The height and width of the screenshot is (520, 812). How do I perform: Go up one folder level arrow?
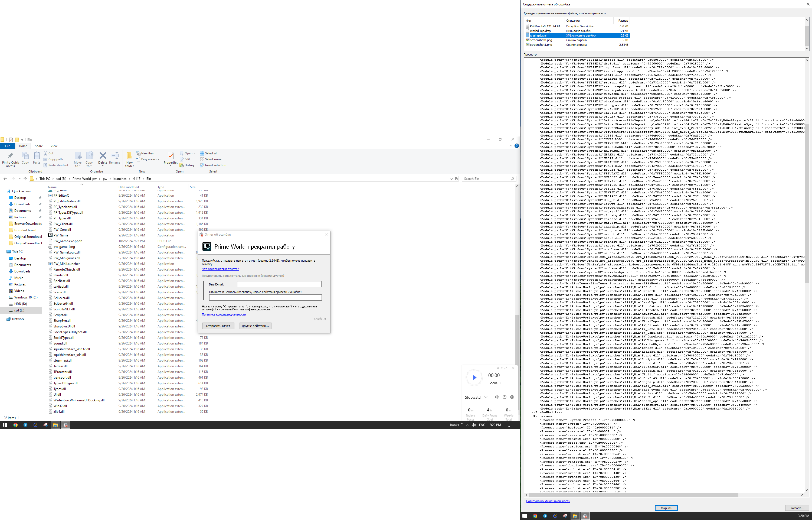tap(25, 179)
